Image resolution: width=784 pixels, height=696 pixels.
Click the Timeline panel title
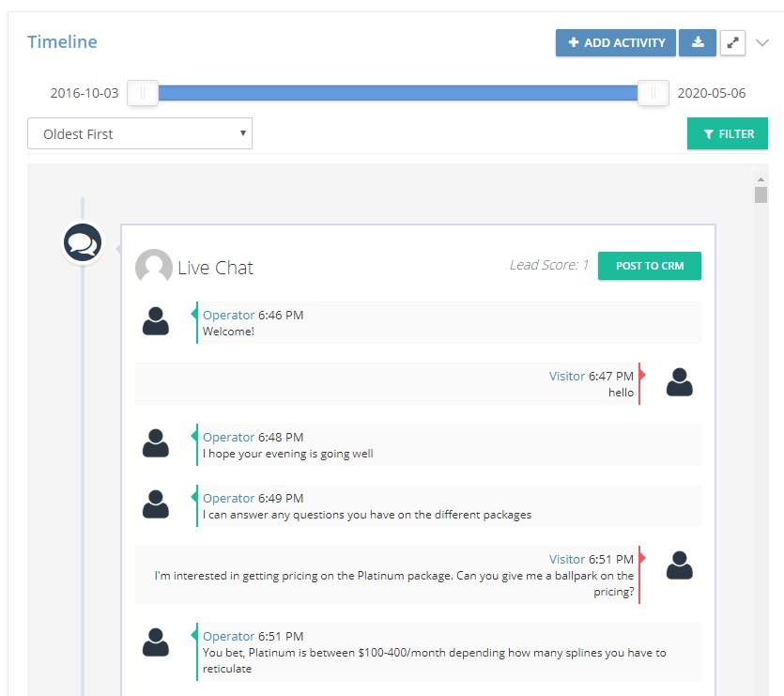pyautogui.click(x=62, y=42)
